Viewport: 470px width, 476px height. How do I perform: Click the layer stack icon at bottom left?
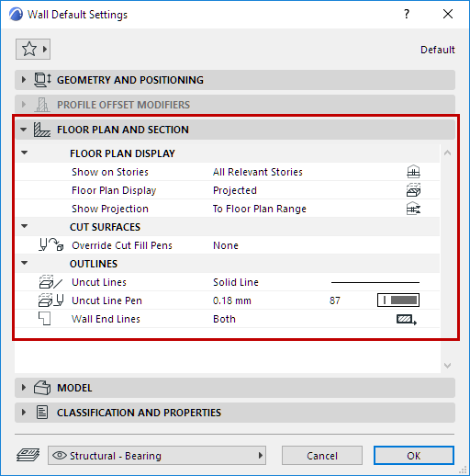click(28, 455)
